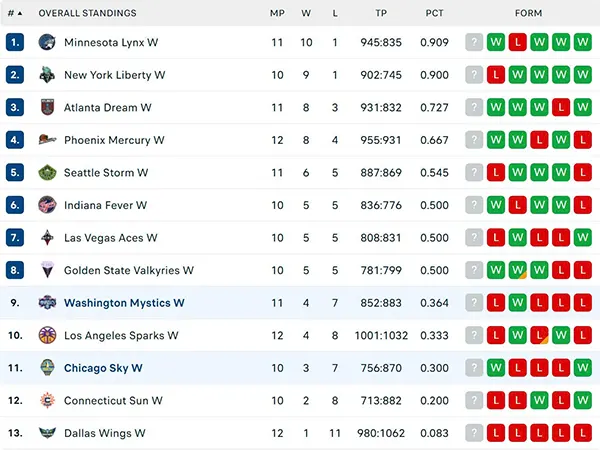
Task: Open the Atlanta Dream W team page
Action: [x=108, y=107]
